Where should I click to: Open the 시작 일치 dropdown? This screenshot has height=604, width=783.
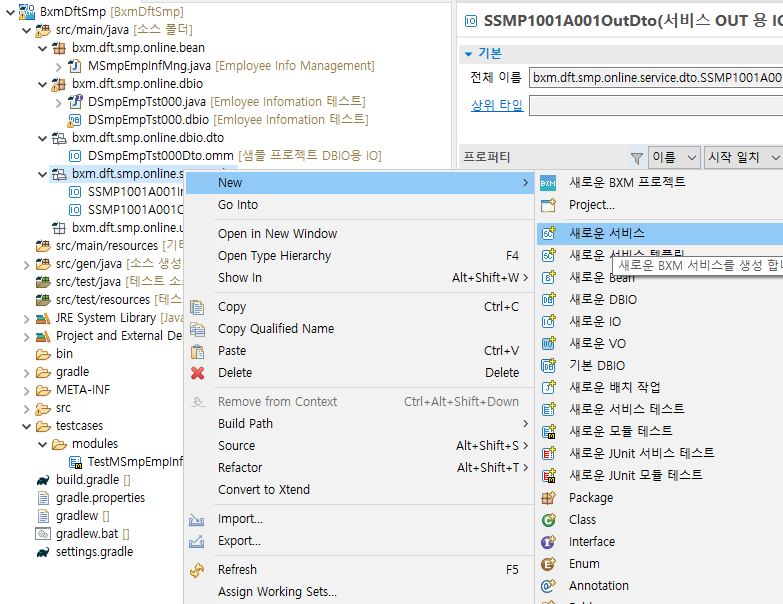(742, 157)
